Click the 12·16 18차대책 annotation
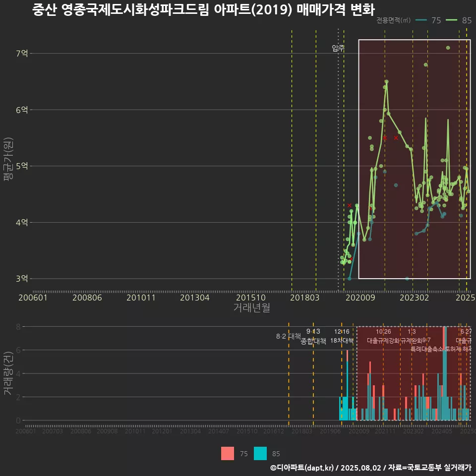476x476 pixels. pyautogui.click(x=342, y=336)
